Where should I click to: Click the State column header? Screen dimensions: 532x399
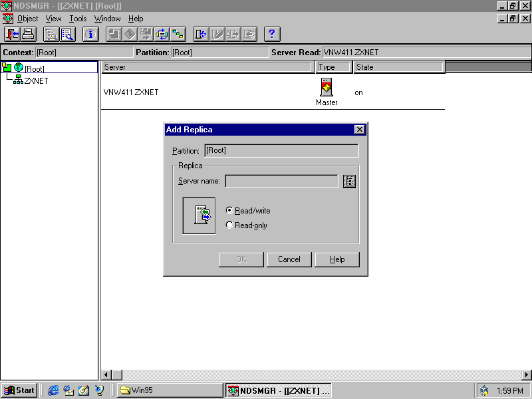tap(399, 67)
